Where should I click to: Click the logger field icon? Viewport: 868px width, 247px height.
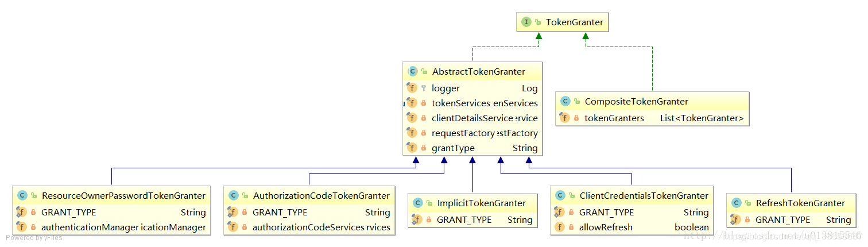pyautogui.click(x=412, y=88)
